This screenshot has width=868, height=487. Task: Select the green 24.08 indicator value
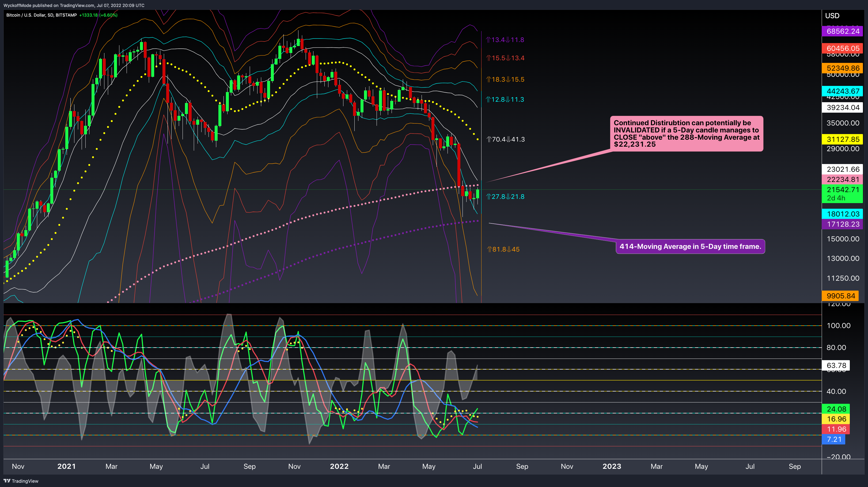tap(836, 409)
